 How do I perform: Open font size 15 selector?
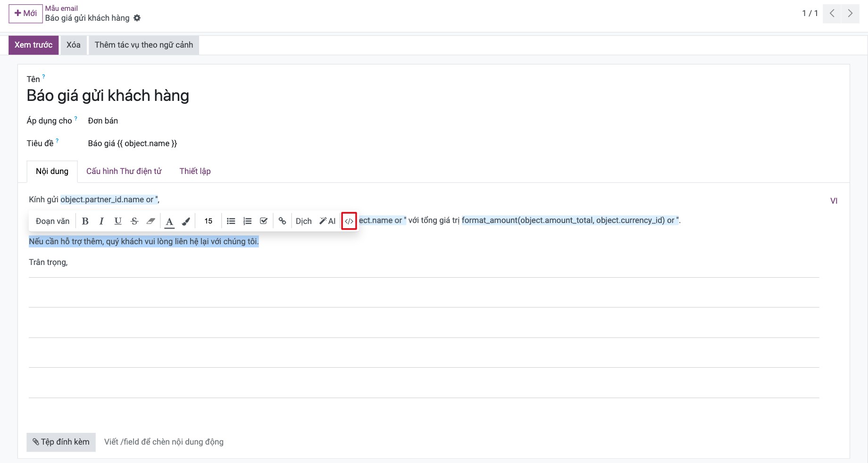click(209, 221)
